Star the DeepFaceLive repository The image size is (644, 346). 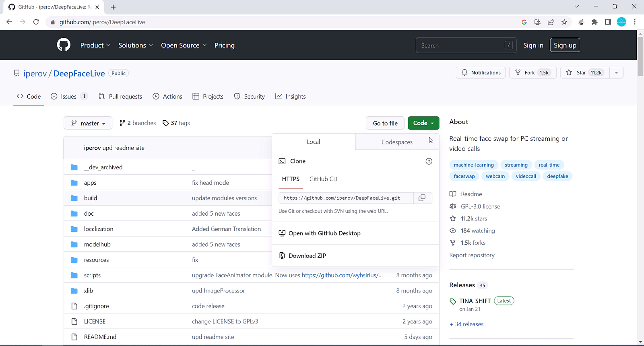click(585, 73)
